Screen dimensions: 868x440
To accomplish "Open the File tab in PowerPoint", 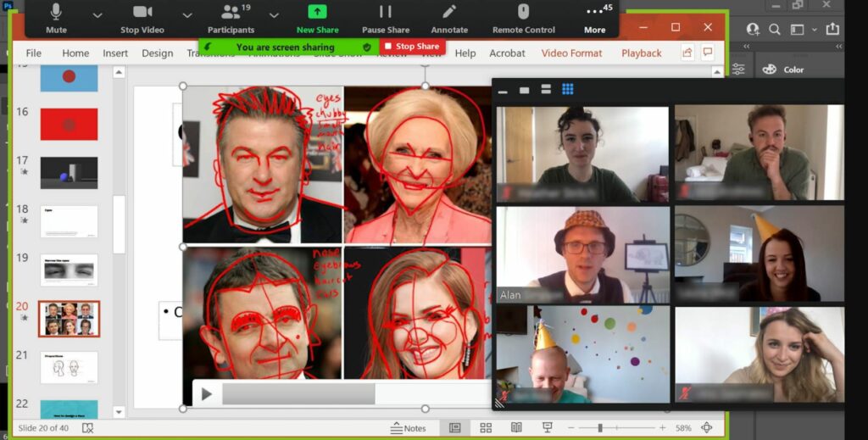I will coord(33,53).
